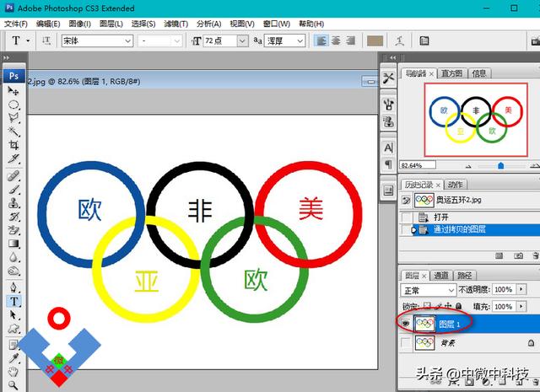Select the Elliptical Marquee tool
The image size is (540, 392).
pos(13,105)
